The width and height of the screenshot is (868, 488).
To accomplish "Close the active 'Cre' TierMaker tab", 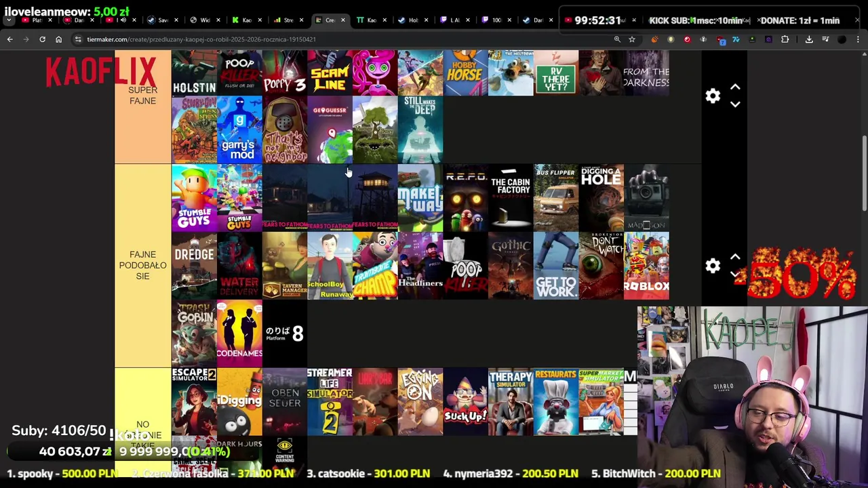I will coord(342,20).
